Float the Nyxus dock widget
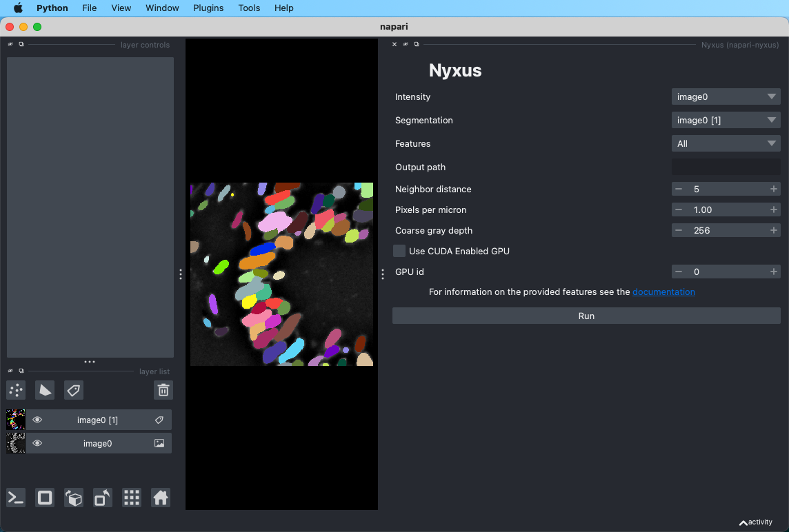The height and width of the screenshot is (532, 789). 417,44
